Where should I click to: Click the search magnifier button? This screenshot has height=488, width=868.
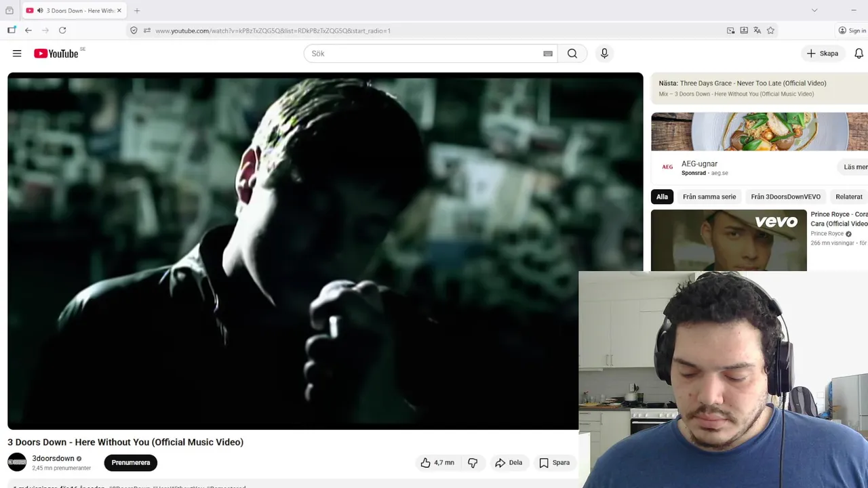click(x=572, y=54)
